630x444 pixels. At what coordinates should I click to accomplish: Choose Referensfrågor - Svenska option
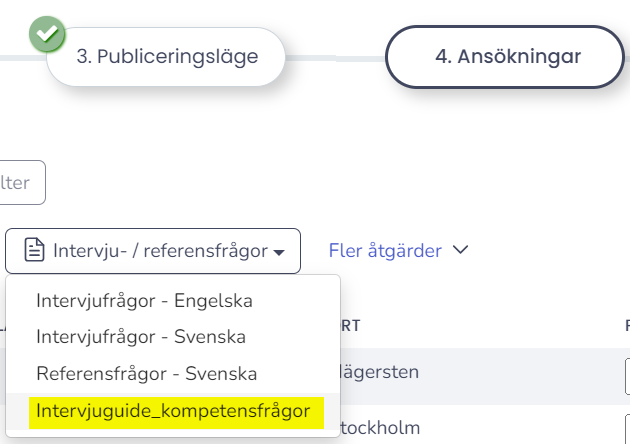point(147,373)
